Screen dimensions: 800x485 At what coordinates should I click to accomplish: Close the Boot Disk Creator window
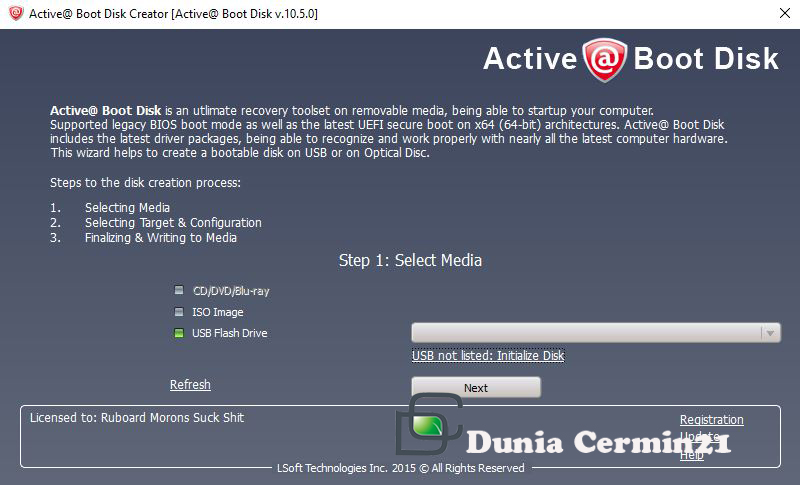pyautogui.click(x=785, y=13)
